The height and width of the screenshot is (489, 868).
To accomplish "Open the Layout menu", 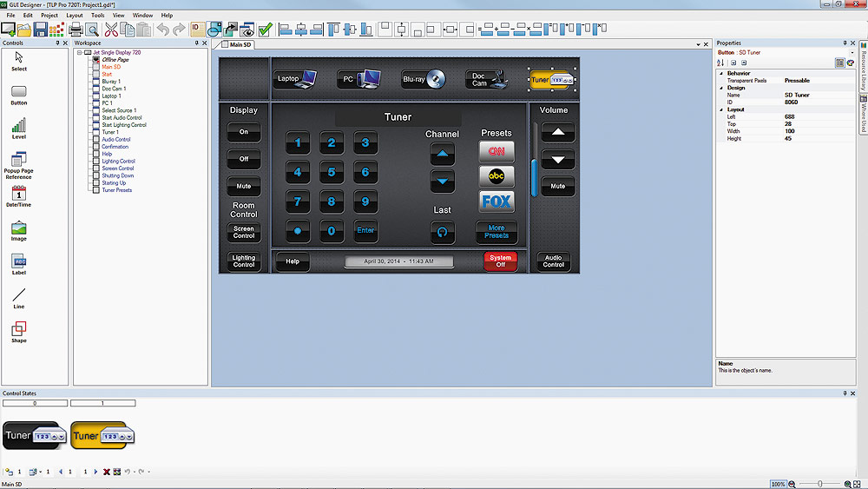I will [x=74, y=16].
